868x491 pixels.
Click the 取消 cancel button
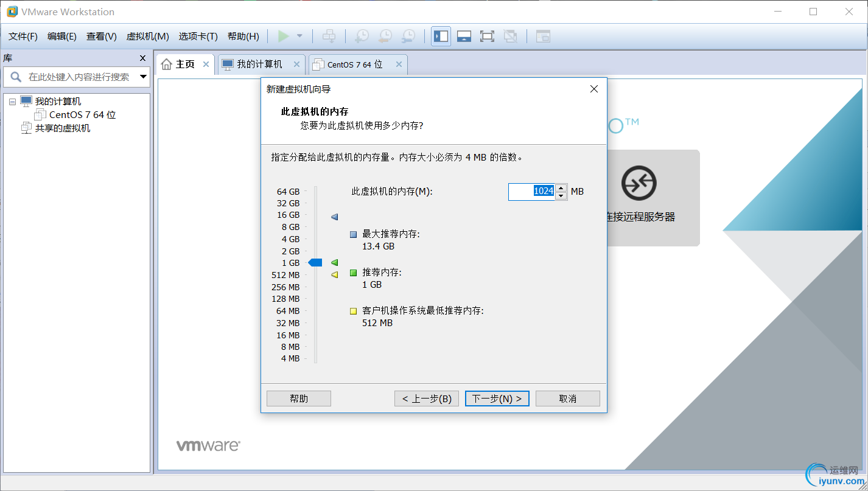coord(568,399)
